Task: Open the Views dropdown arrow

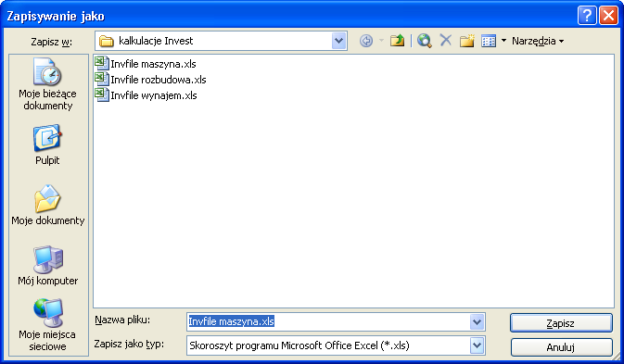Action: point(503,41)
